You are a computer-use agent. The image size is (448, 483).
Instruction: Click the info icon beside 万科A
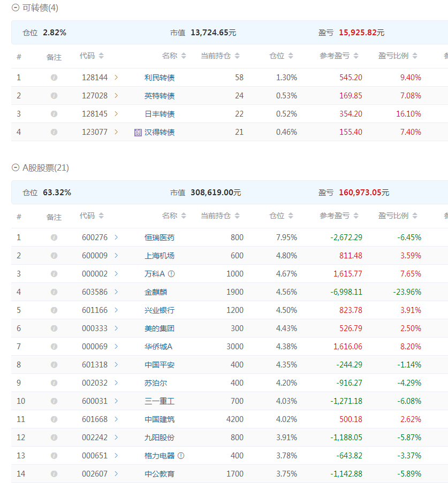pyautogui.click(x=171, y=274)
